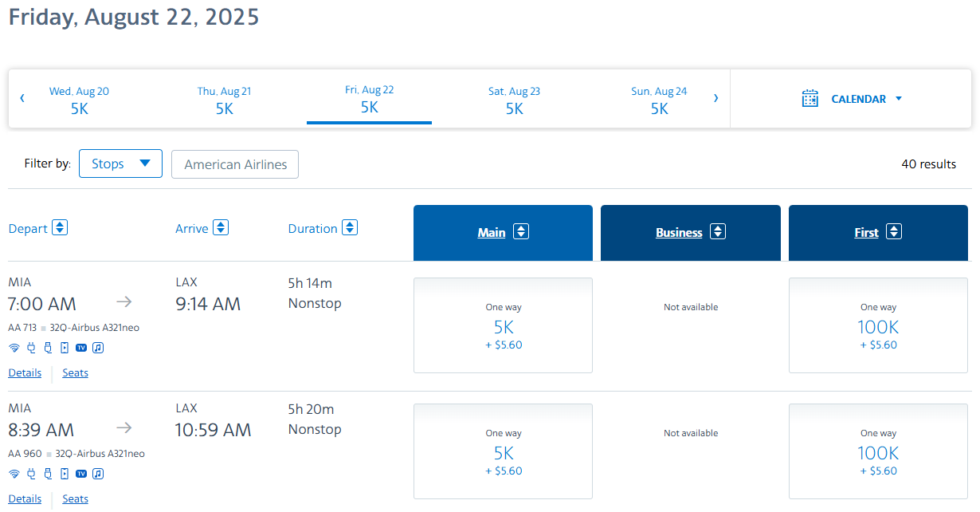Toggle the American Airlines filter chip

point(234,163)
